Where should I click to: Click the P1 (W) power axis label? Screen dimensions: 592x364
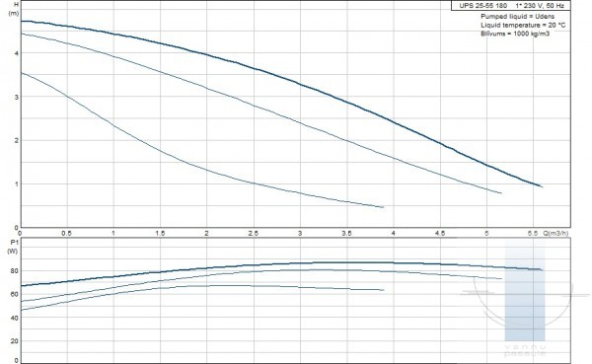point(13,246)
